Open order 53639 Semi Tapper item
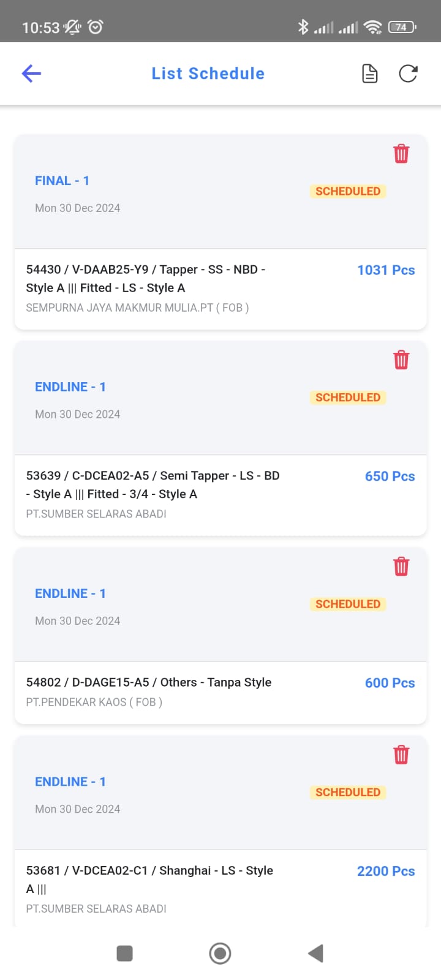The height and width of the screenshot is (980, 441). pos(153,484)
